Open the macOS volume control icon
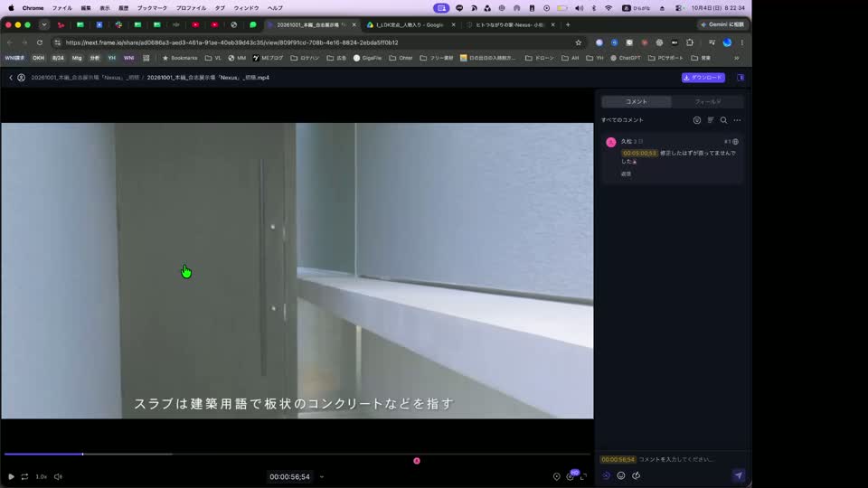Screen dimensions: 868x488 (x=579, y=8)
